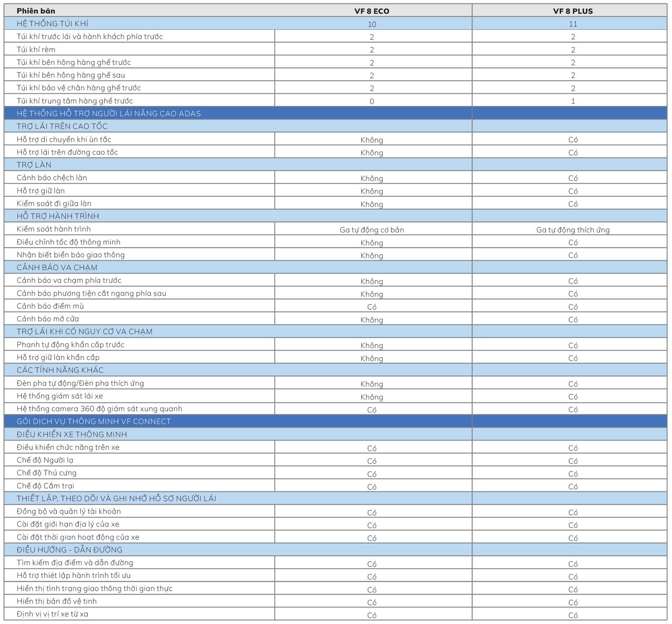Image resolution: width=672 pixels, height=624 pixels.
Task: Click the VF 8 PLUS column header
Action: (x=572, y=11)
